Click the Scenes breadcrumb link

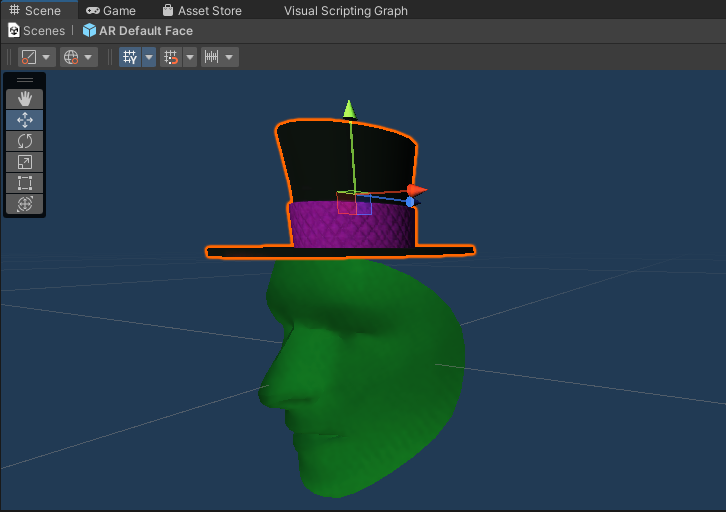[44, 31]
